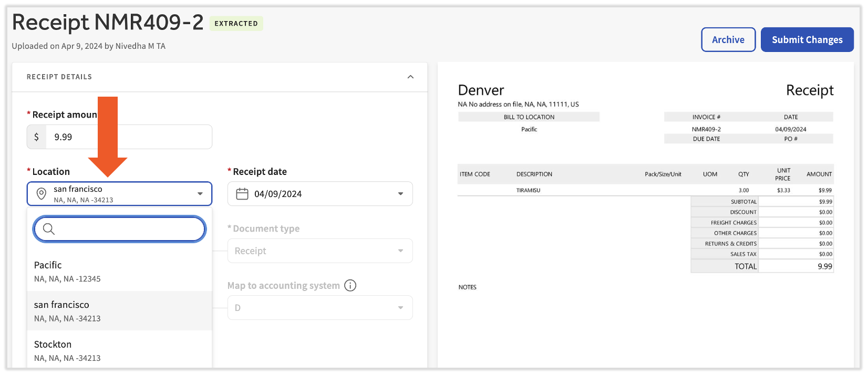
Task: Click the TOTAL amount in receipt preview
Action: click(824, 266)
